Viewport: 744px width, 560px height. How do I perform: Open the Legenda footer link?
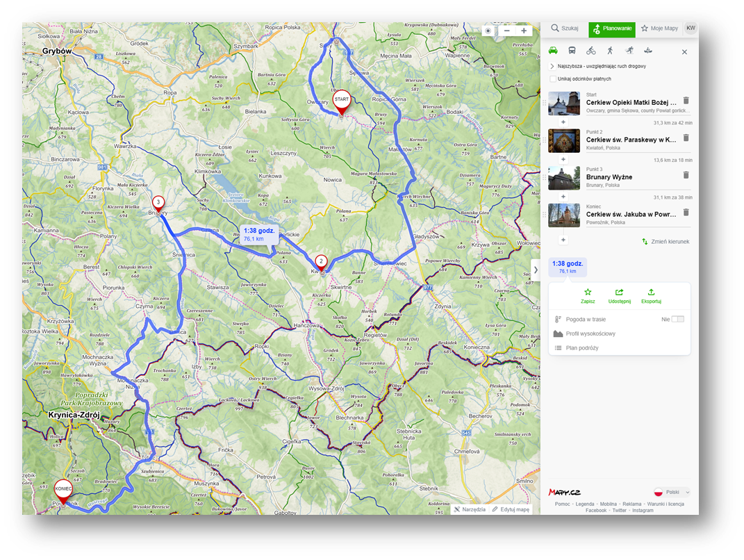(x=585, y=504)
